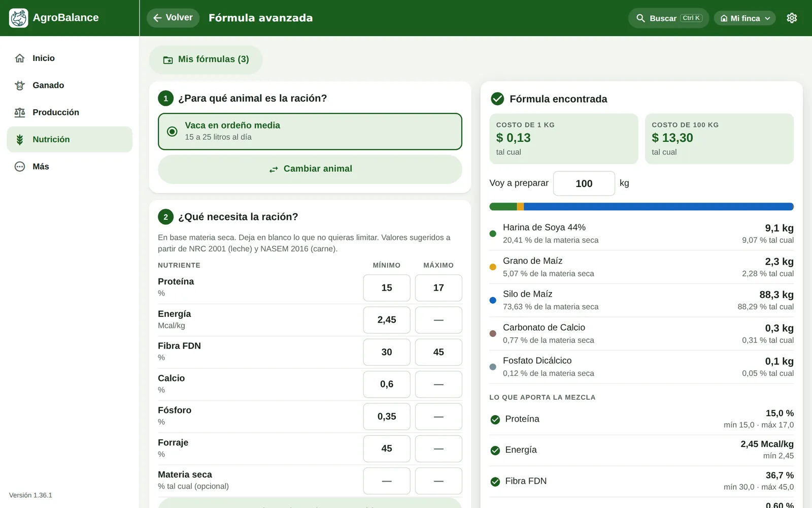812x508 pixels.
Task: Open the Más menu item
Action: point(70,167)
